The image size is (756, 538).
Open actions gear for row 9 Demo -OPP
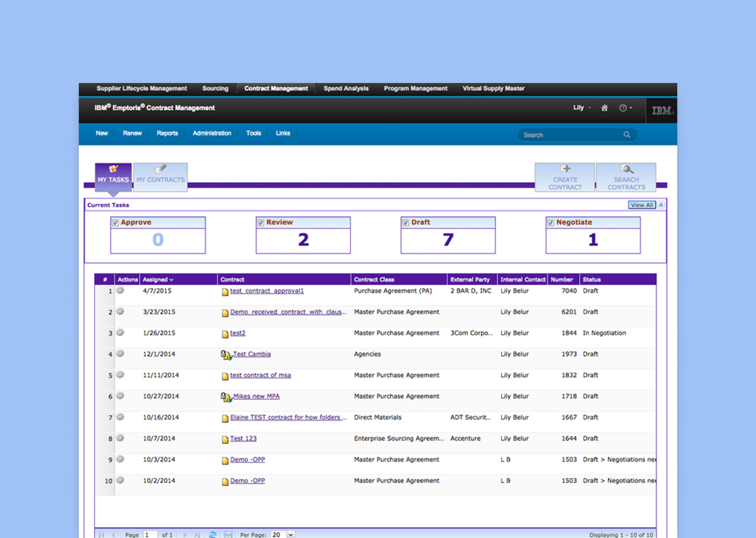tap(120, 459)
